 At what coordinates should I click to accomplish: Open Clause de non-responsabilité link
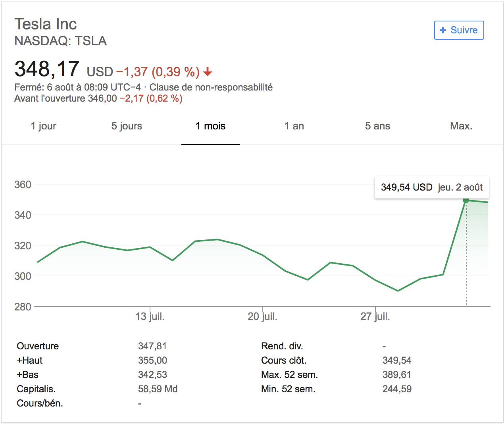(x=211, y=87)
